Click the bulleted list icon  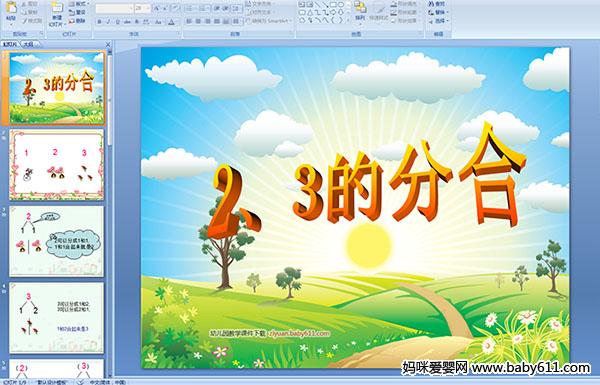[x=189, y=8]
